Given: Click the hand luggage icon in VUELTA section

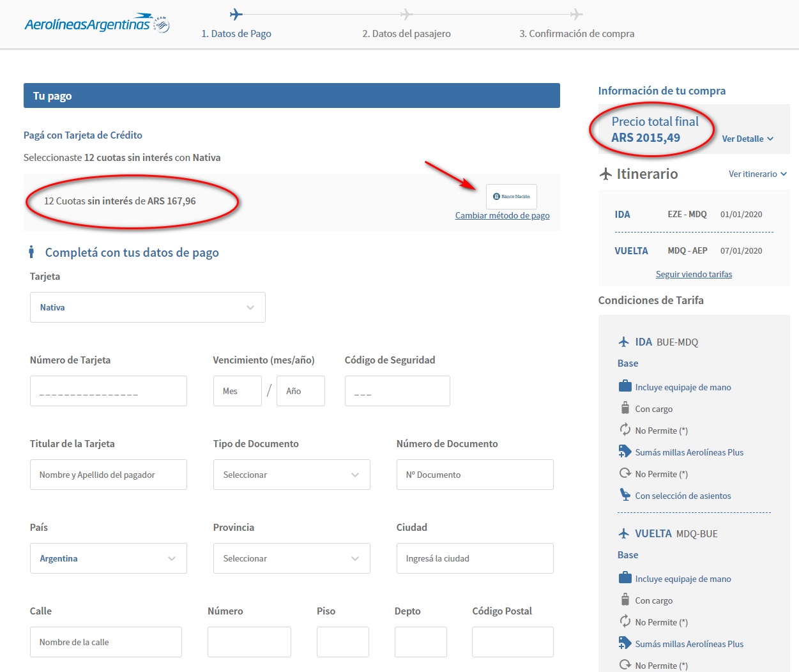Looking at the screenshot, I should [625, 578].
